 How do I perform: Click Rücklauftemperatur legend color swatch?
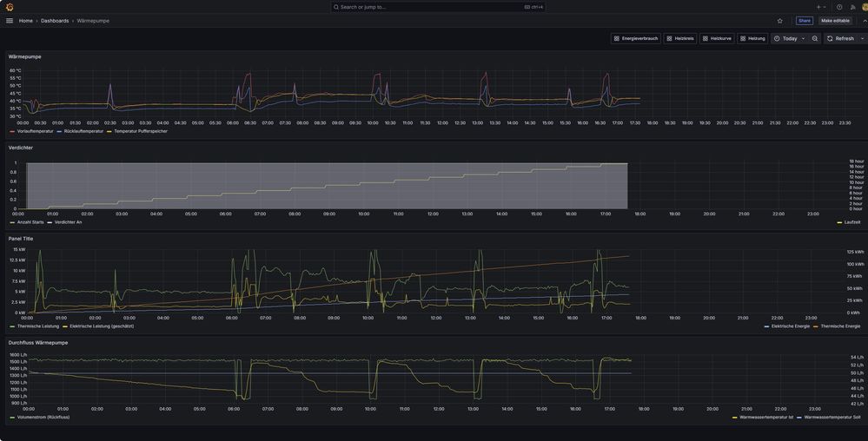(59, 131)
